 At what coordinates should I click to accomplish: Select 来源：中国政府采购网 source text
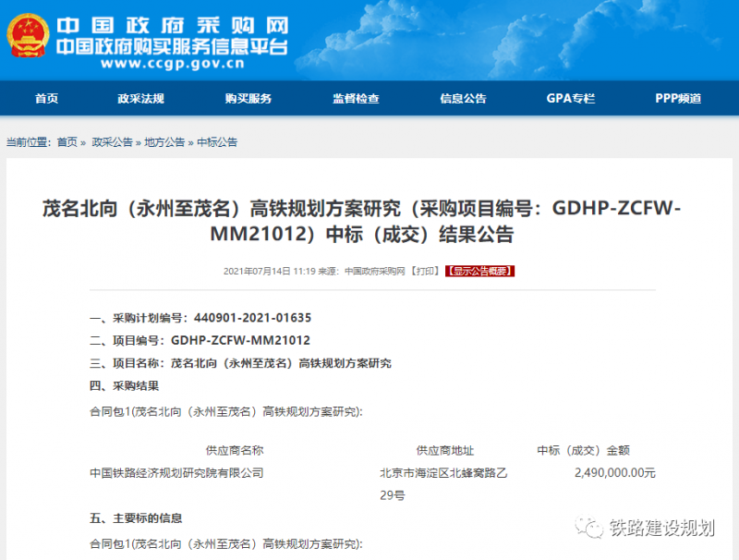[x=361, y=271]
